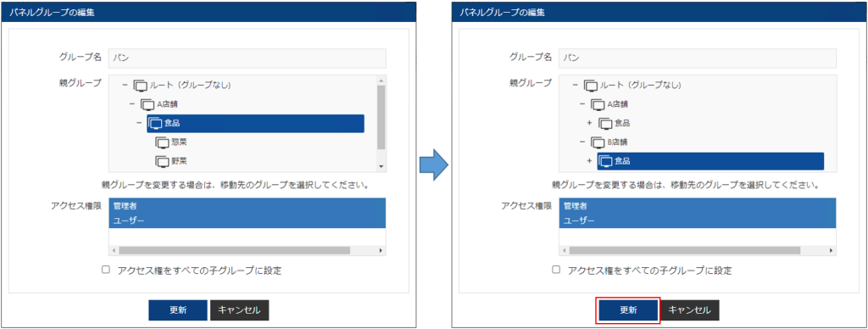Click グループ名 field in right dialog

click(x=698, y=59)
